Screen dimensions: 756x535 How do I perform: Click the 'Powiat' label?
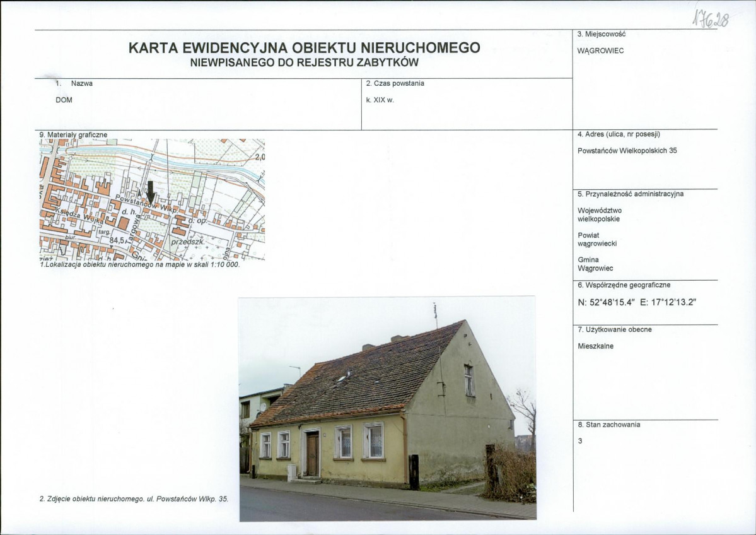[588, 235]
